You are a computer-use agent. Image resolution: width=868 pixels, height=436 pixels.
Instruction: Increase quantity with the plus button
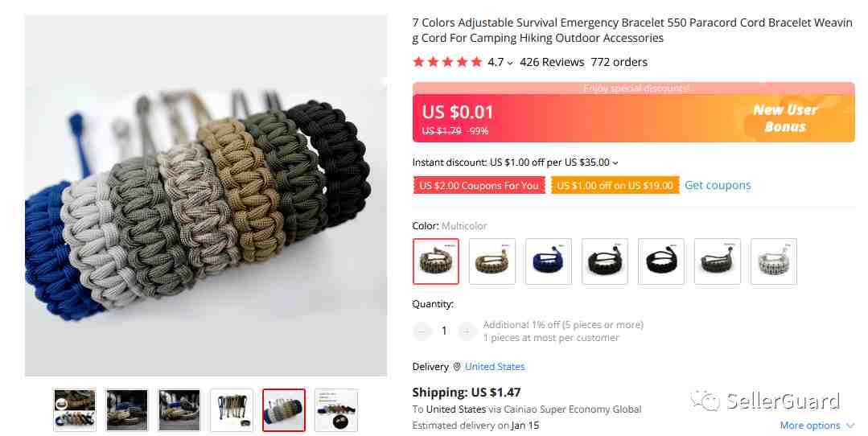[x=466, y=331]
